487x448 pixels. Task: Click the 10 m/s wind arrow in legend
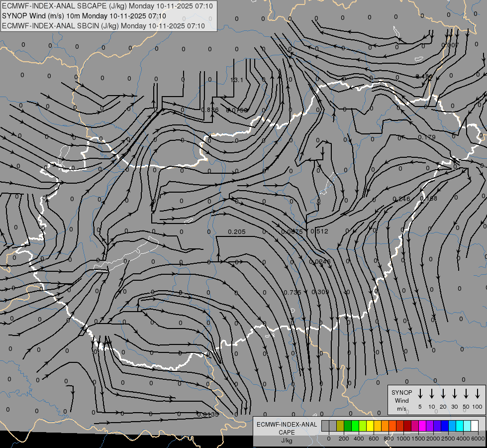pos(432,393)
